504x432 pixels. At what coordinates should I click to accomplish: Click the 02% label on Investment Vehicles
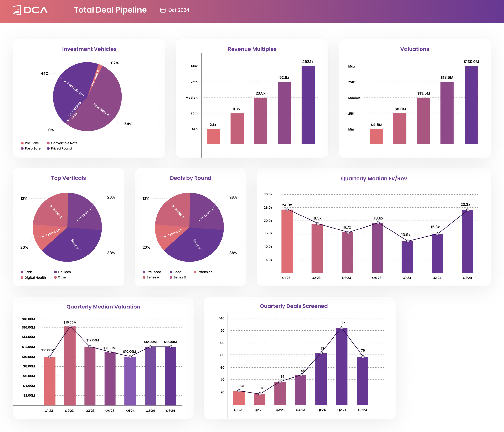pyautogui.click(x=115, y=63)
